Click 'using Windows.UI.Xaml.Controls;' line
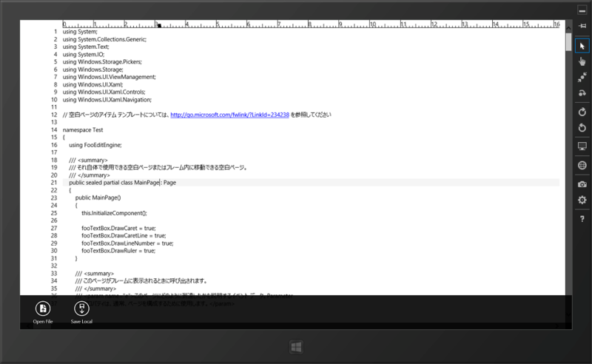Viewport: 592px width, 364px height. (x=104, y=92)
